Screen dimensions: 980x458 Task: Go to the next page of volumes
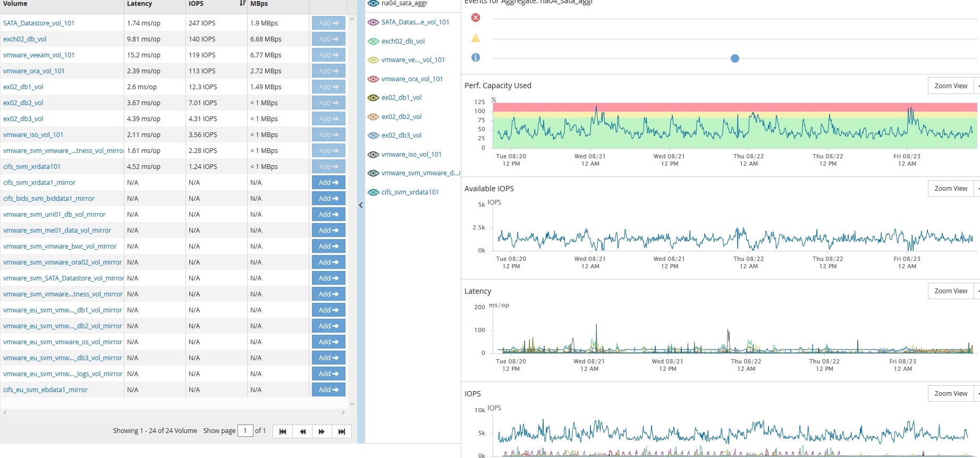click(x=322, y=431)
